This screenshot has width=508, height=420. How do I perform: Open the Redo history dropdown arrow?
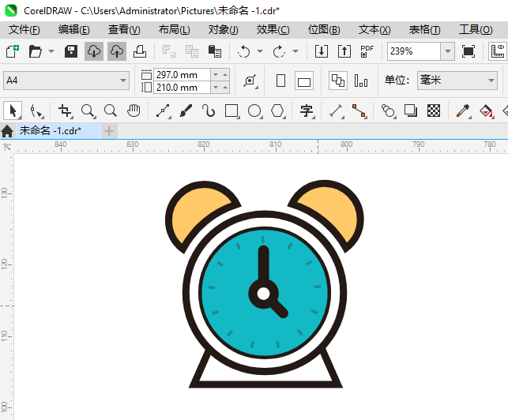295,51
